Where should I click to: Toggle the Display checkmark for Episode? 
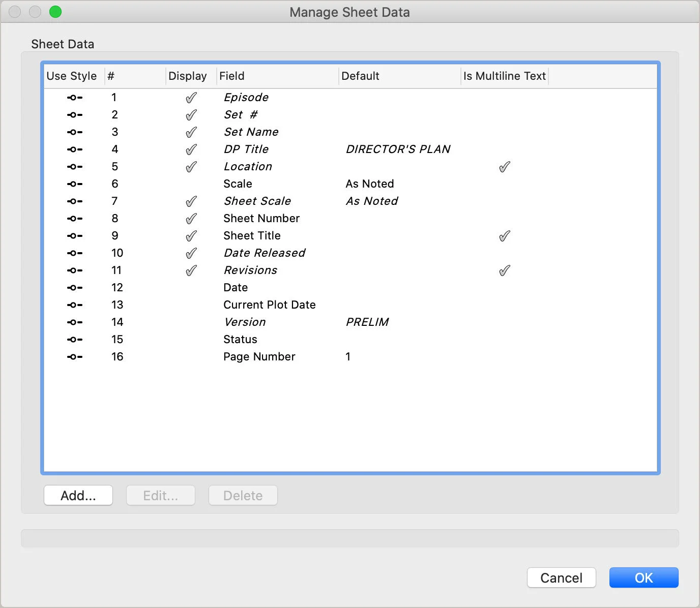coord(191,97)
